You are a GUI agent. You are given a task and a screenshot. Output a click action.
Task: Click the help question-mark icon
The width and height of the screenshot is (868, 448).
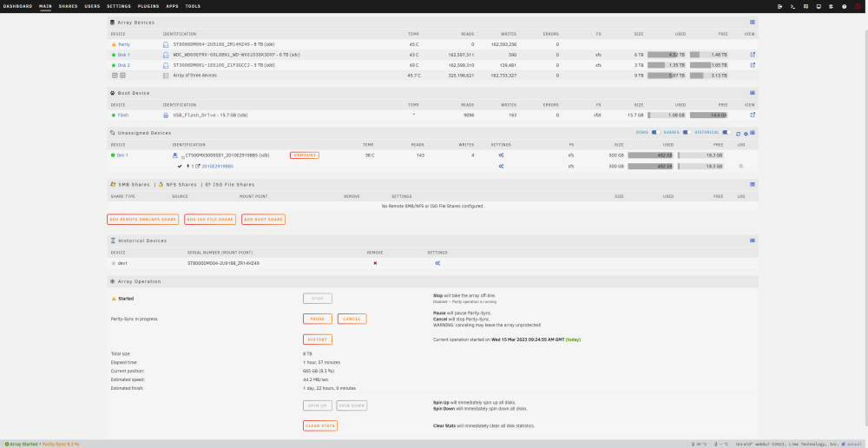click(845, 7)
